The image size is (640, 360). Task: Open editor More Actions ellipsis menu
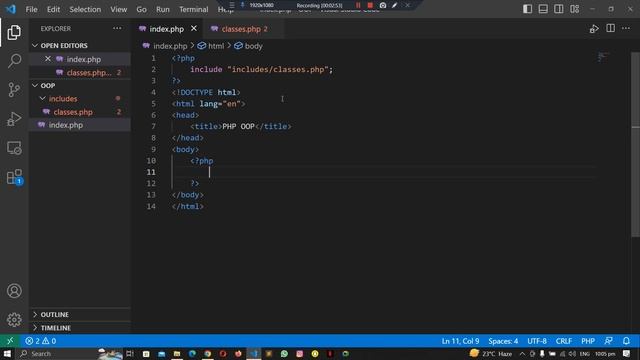626,29
